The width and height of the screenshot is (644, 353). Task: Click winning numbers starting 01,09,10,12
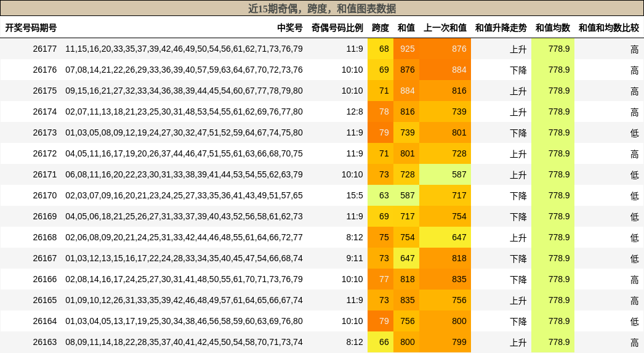(184, 301)
